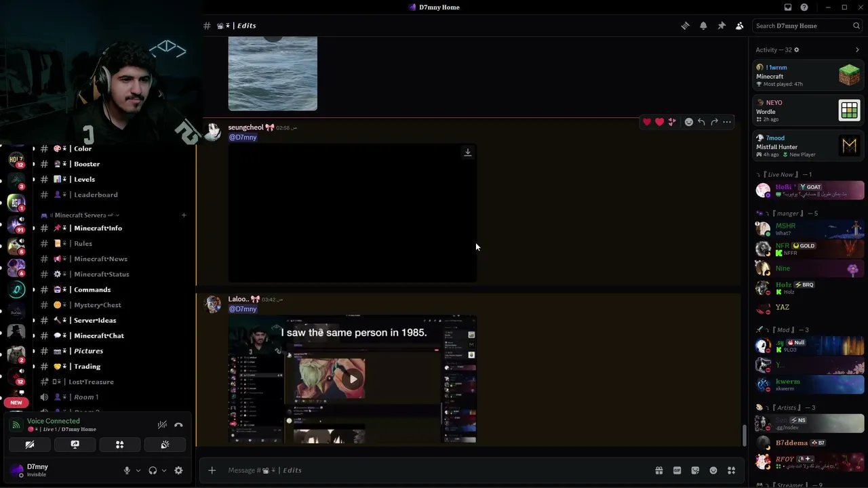Image resolution: width=868 pixels, height=488 pixels.
Task: Forward seungcheol's message
Action: [714, 122]
